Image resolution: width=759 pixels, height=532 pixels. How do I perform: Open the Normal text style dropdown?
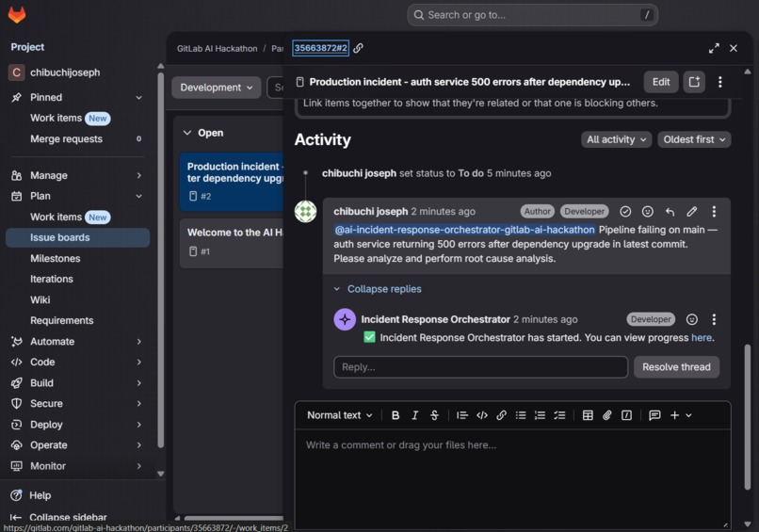pyautogui.click(x=340, y=415)
